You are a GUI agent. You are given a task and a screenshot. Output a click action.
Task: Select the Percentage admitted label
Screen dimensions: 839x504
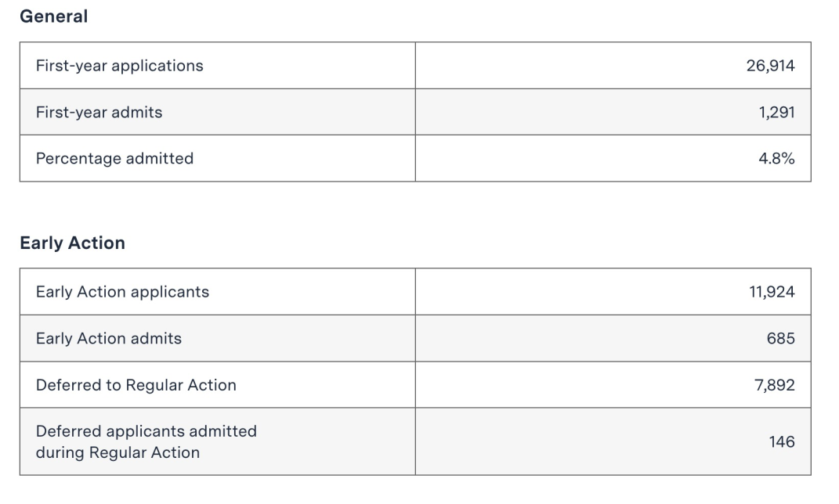click(x=114, y=159)
